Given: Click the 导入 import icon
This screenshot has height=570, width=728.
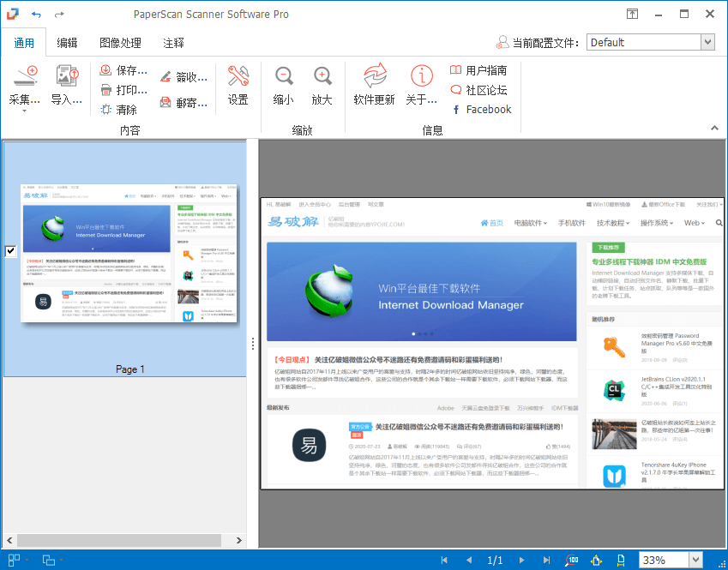Looking at the screenshot, I should (x=66, y=78).
